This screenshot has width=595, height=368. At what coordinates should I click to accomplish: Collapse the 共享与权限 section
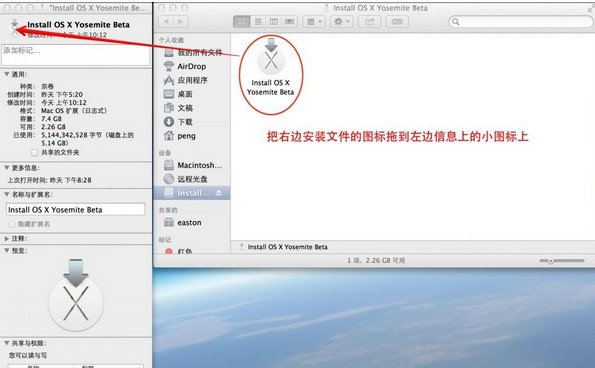(6, 343)
